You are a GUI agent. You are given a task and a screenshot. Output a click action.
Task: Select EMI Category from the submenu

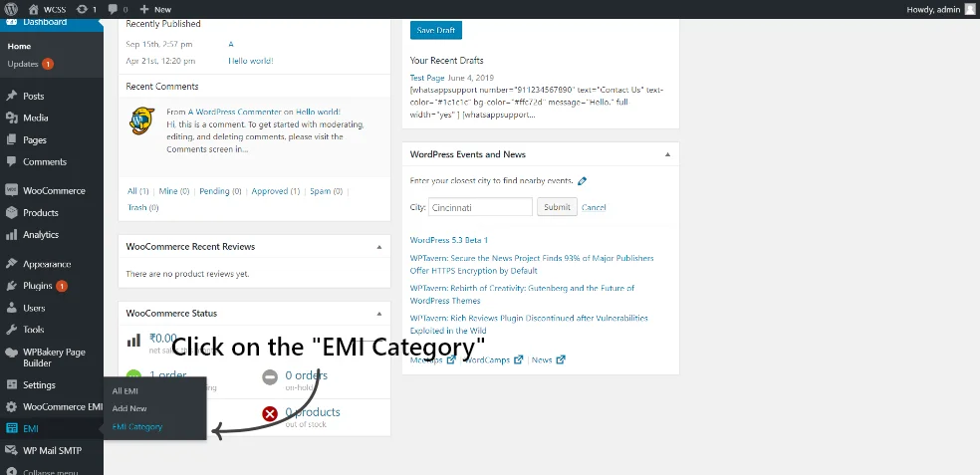tap(136, 427)
